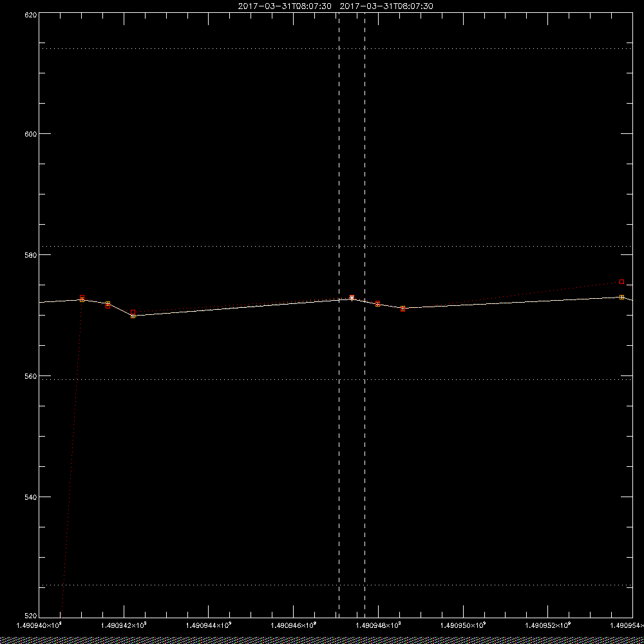The image size is (644, 644).
Task: Click the y-axis label 540
Action: pos(31,497)
